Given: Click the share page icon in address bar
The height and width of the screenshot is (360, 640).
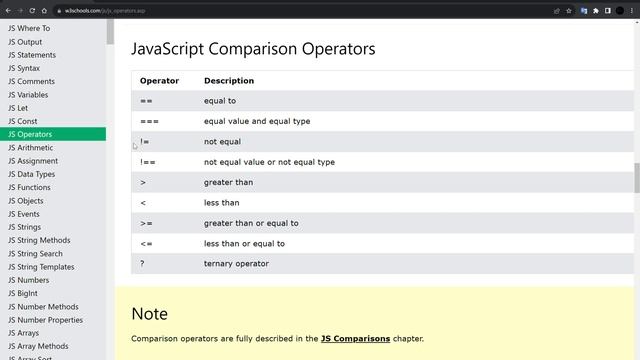Looking at the screenshot, I should (557, 11).
